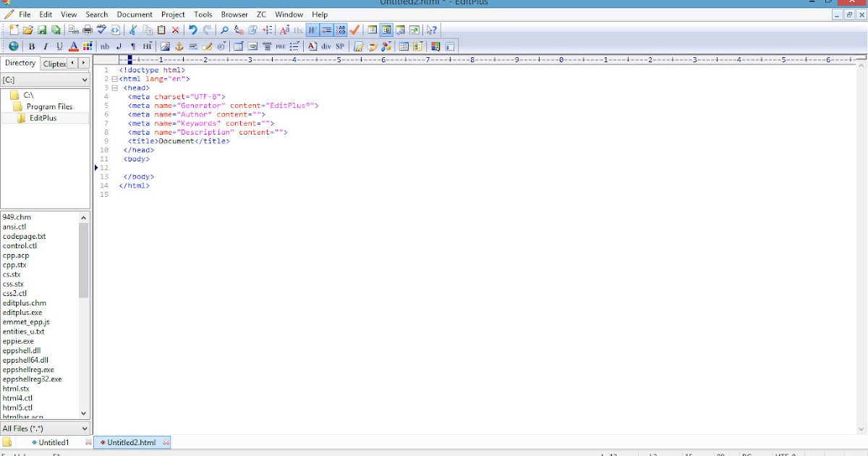This screenshot has width=868, height=456.
Task: Select editplus.exe in the file list
Action: pos(22,313)
